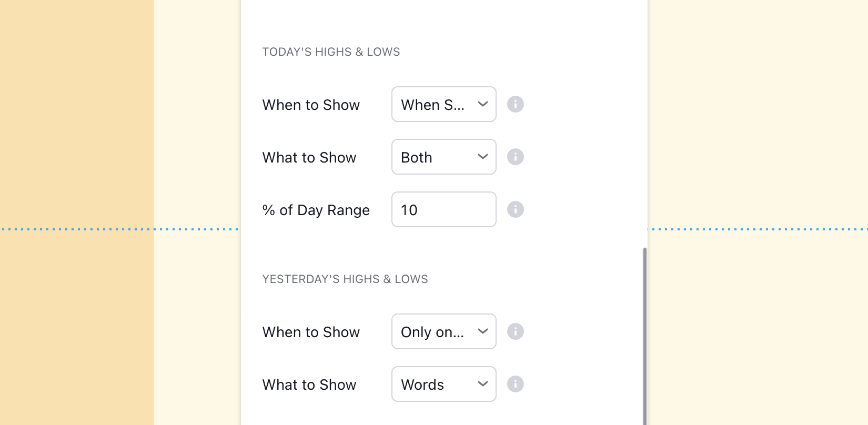
Task: Expand the dropdown currently set to Words
Action: pos(443,384)
